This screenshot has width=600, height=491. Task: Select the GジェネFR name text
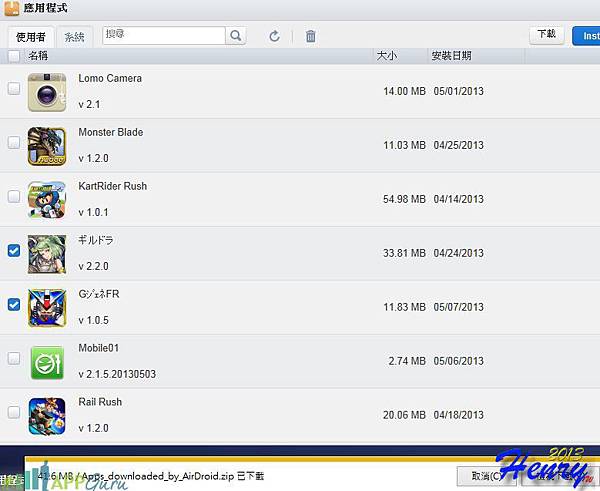[99, 294]
